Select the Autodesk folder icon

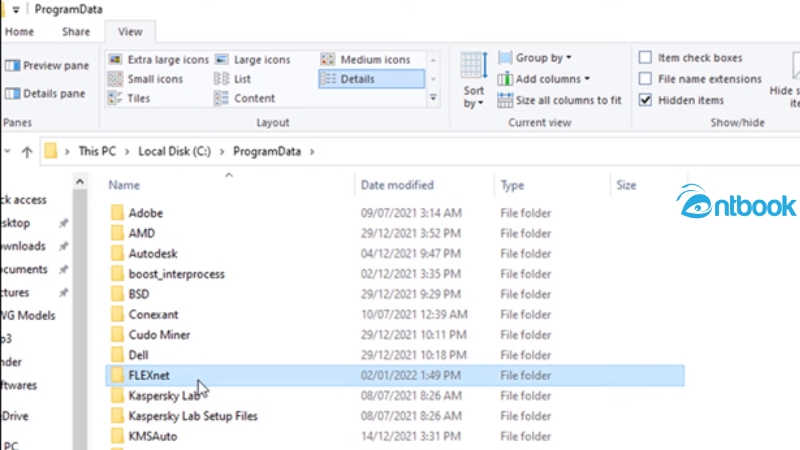tap(117, 254)
